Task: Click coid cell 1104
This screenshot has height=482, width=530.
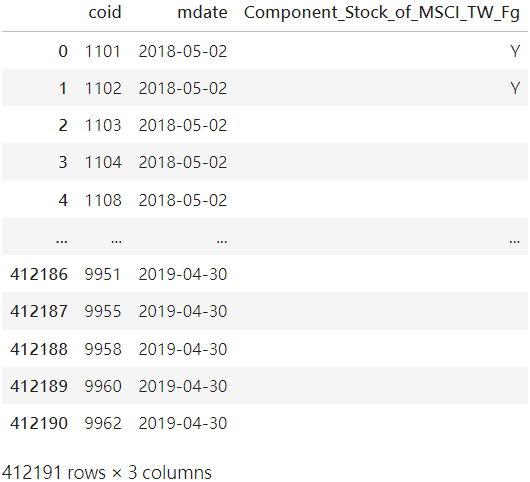Action: pyautogui.click(x=103, y=162)
